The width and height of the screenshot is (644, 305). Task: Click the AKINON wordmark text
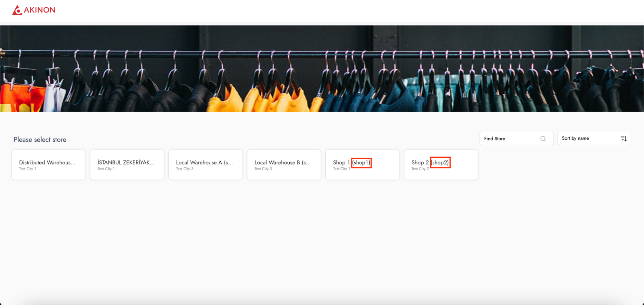point(39,10)
